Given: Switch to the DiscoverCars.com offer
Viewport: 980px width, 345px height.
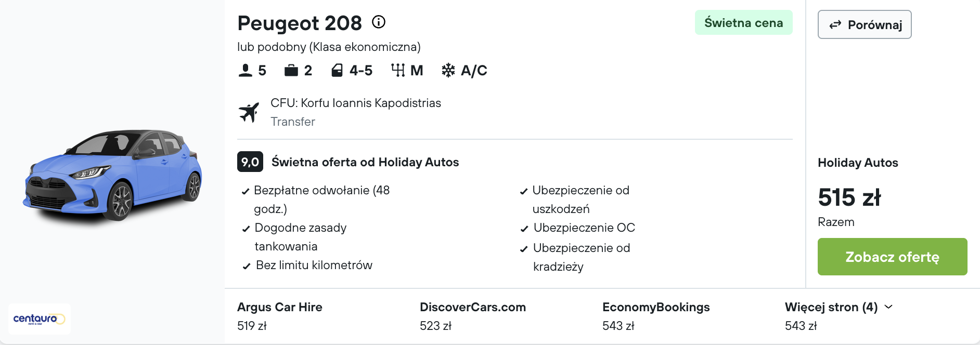Looking at the screenshot, I should click(x=473, y=307).
